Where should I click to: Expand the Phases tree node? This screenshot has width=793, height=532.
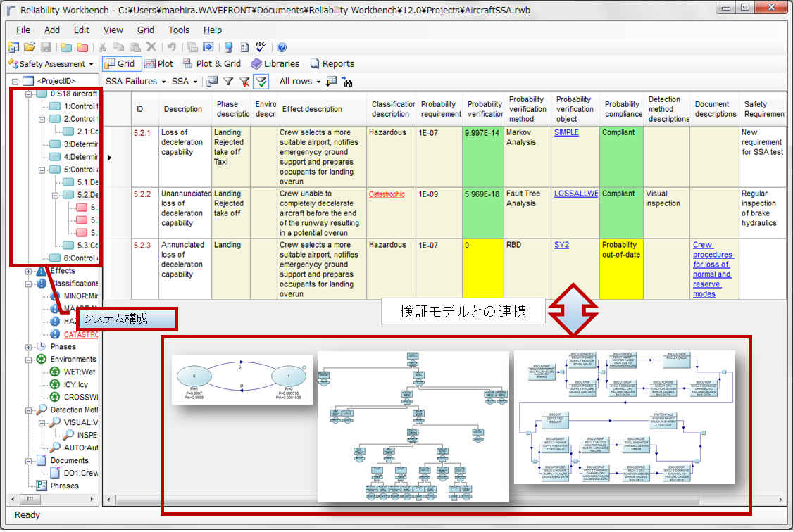[28, 347]
